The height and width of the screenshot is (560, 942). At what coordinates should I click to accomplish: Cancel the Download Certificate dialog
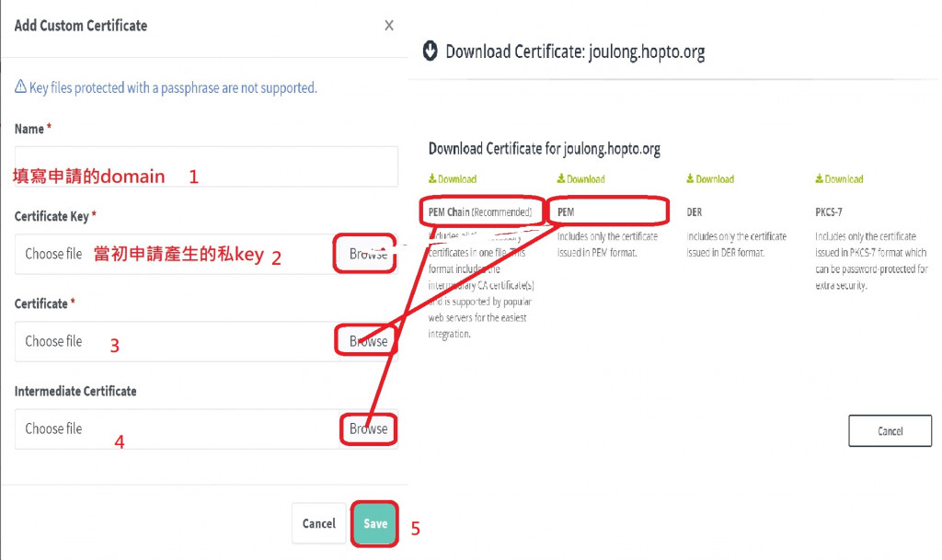coord(890,431)
